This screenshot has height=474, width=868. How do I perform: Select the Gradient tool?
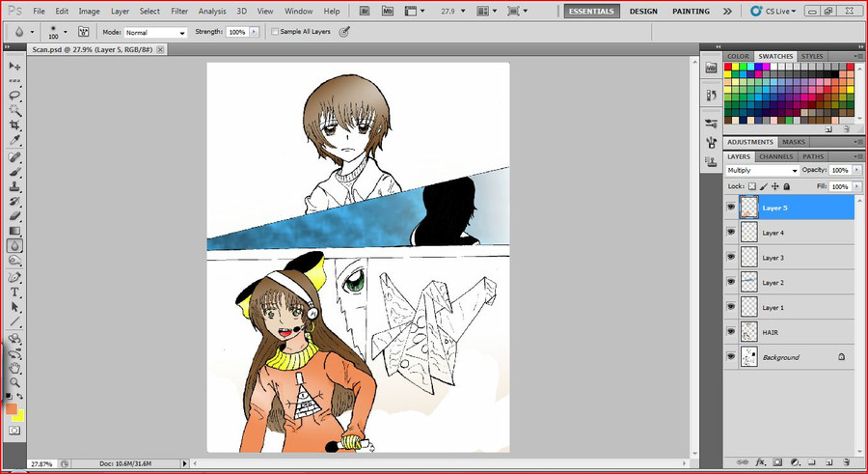click(x=14, y=231)
